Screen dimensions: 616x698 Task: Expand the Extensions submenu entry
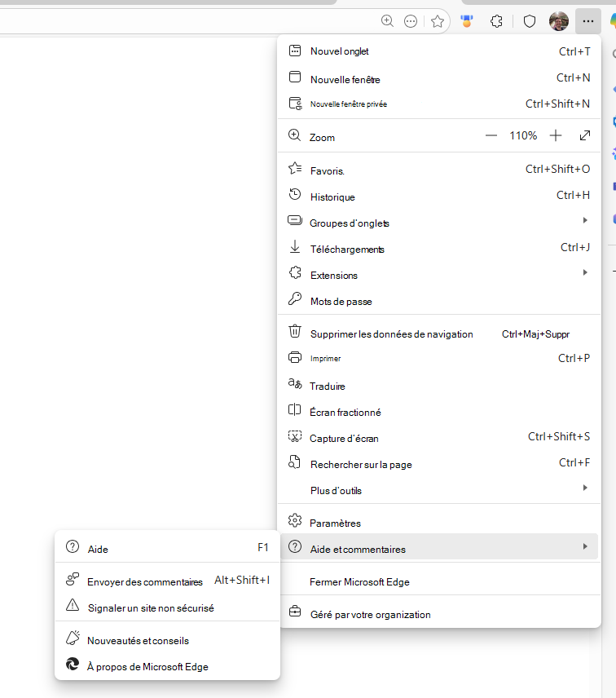(439, 274)
